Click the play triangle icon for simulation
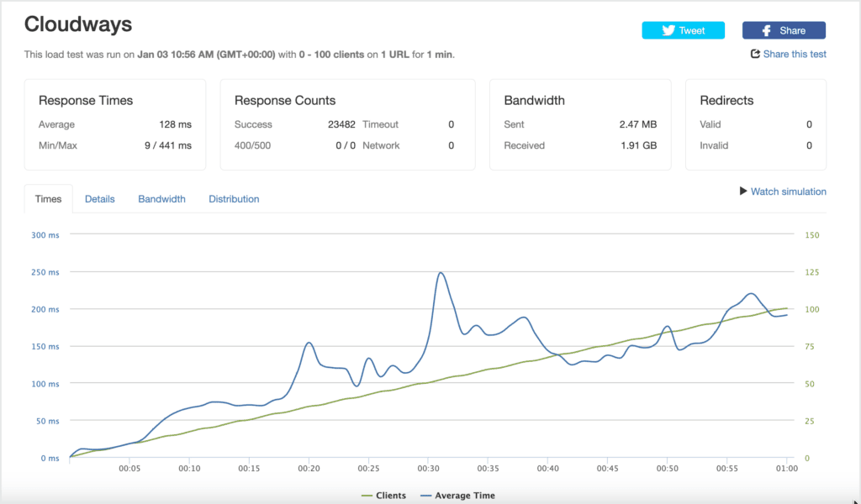The height and width of the screenshot is (504, 861). pyautogui.click(x=743, y=191)
